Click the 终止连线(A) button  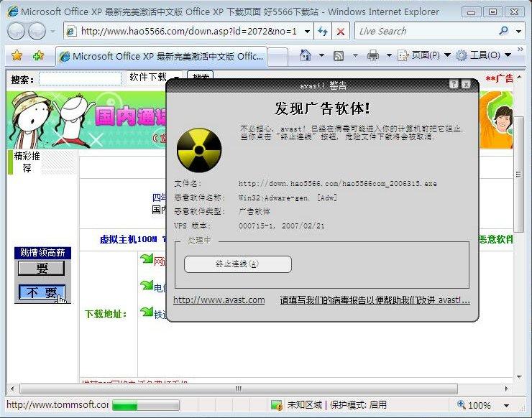coord(237,264)
